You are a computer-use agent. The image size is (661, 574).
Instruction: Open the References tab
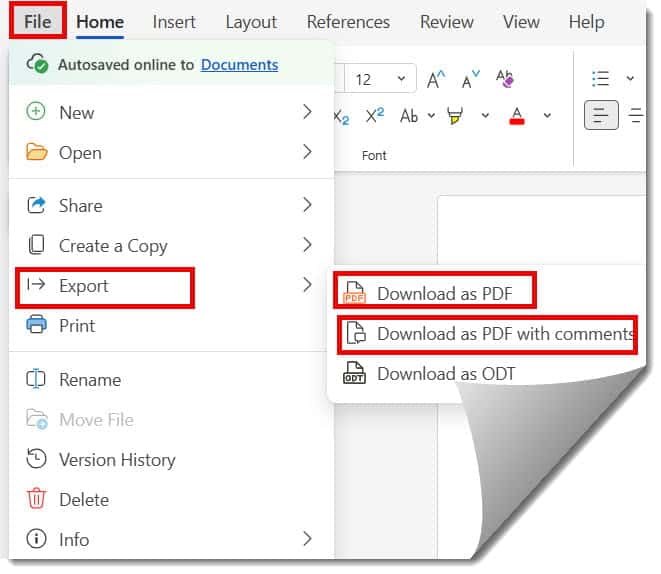pyautogui.click(x=348, y=22)
